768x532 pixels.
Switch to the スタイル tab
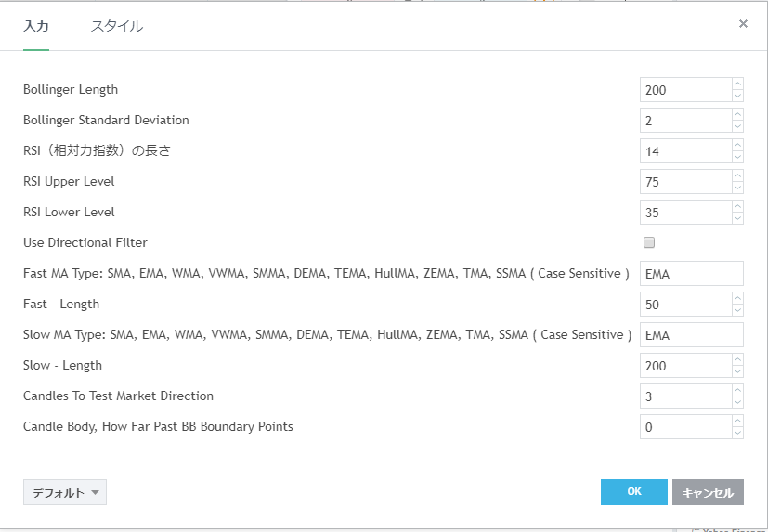coord(117,26)
